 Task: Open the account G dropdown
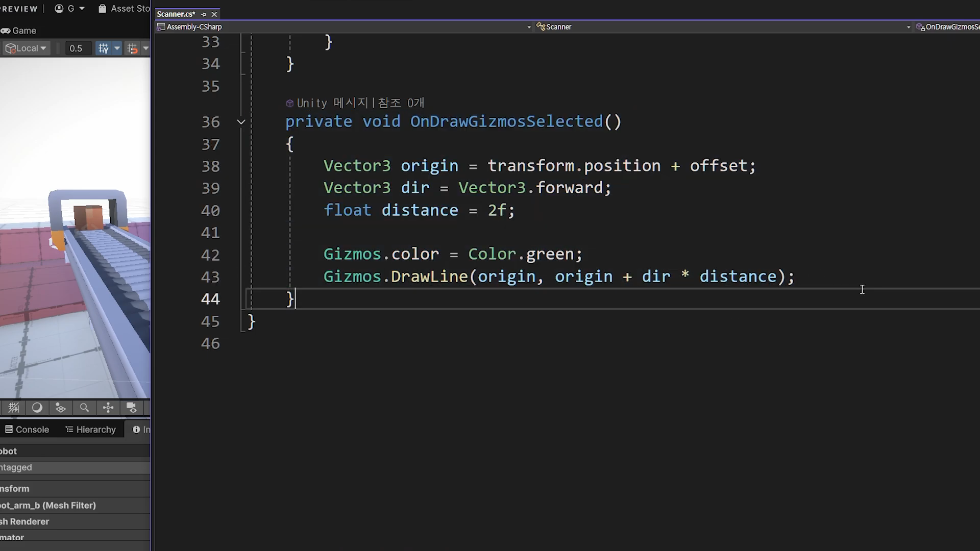pos(70,9)
